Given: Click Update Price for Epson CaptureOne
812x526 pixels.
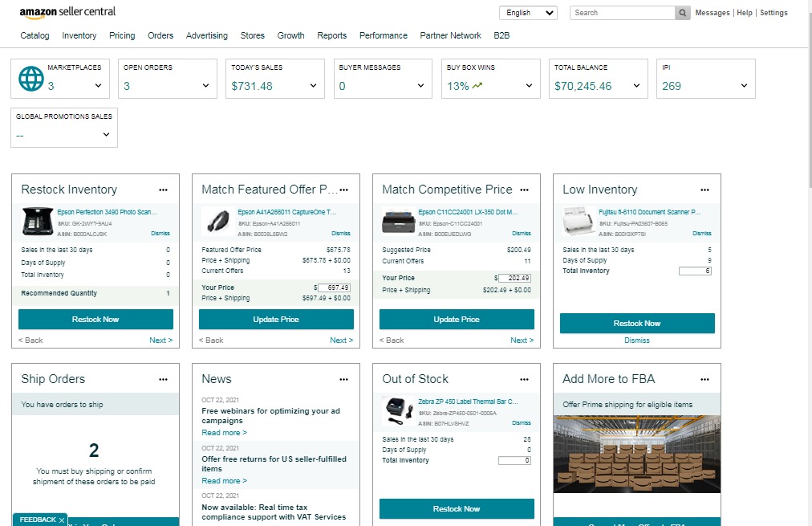Looking at the screenshot, I should 276,320.
